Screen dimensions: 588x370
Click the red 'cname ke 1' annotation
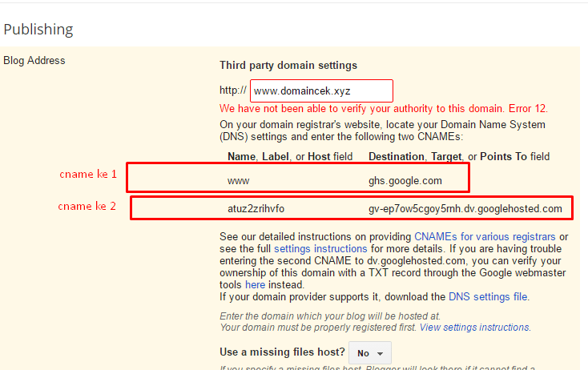pyautogui.click(x=88, y=174)
